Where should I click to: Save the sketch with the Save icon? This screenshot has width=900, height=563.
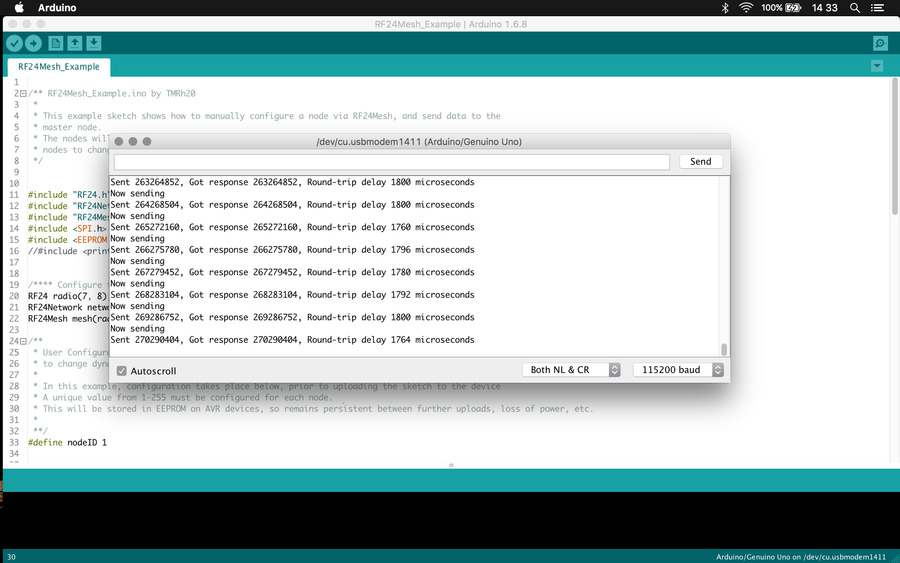(94, 43)
